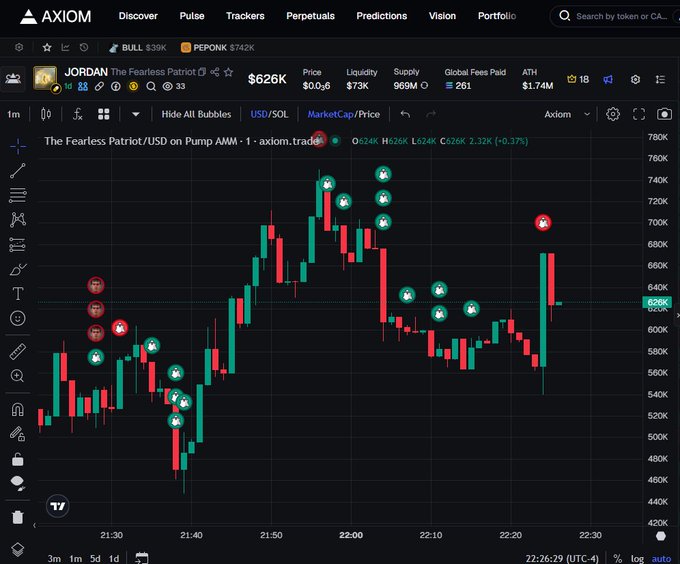This screenshot has height=564, width=680.
Task: Open the 1m interval selector in toolbar
Action: (x=13, y=114)
